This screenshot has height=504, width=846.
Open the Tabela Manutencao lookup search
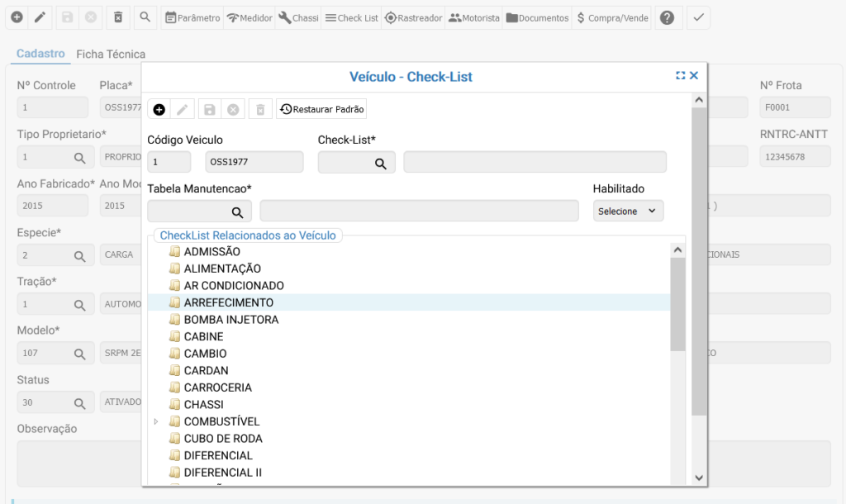[x=237, y=212]
